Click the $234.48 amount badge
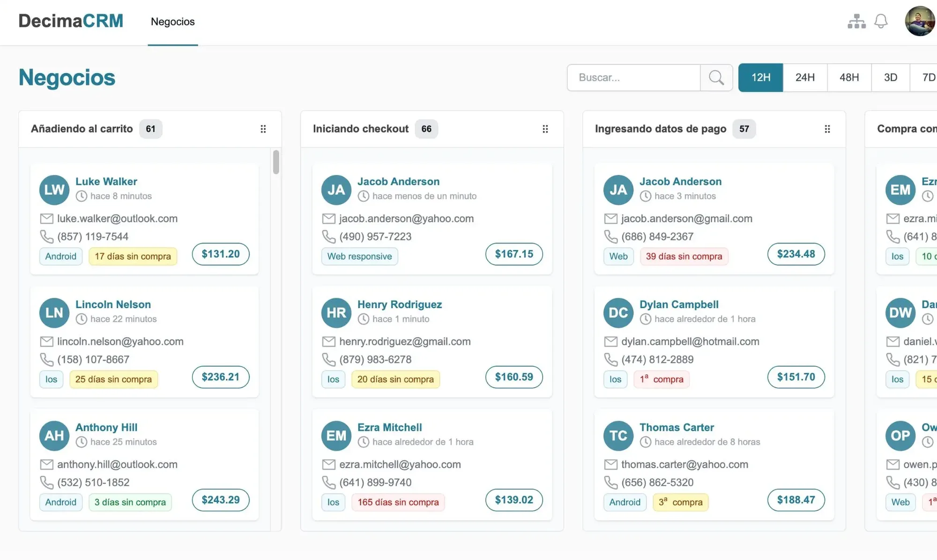This screenshot has height=560, width=937. point(796,254)
